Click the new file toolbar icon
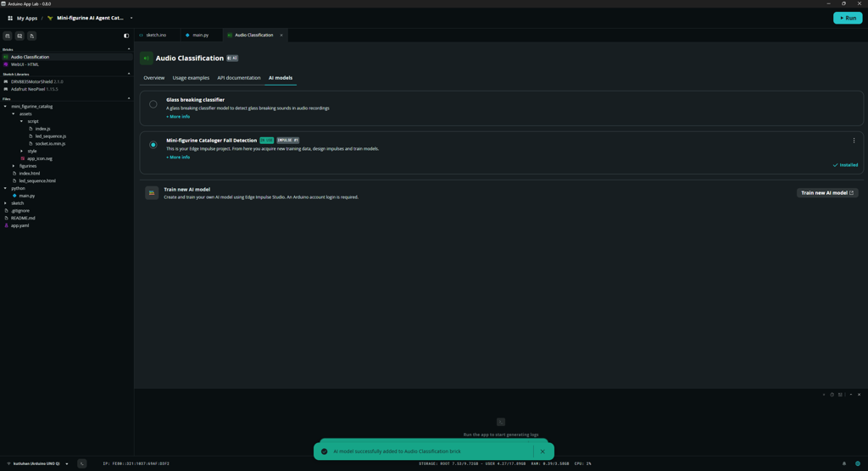The width and height of the screenshot is (868, 471). 31,36
